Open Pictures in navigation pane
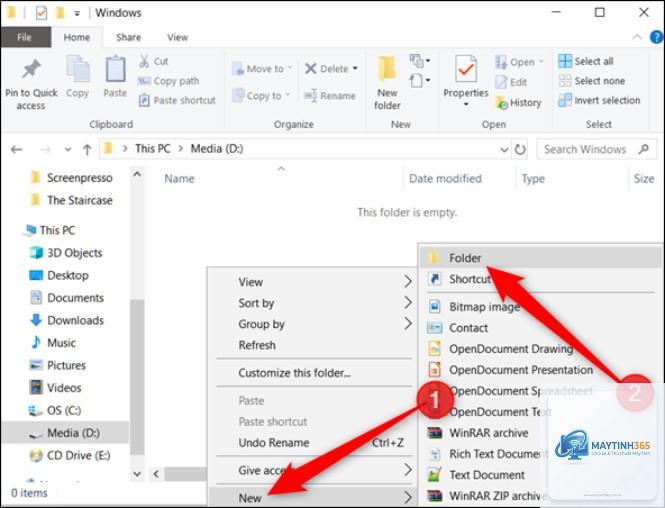The height and width of the screenshot is (508, 665). (58, 365)
